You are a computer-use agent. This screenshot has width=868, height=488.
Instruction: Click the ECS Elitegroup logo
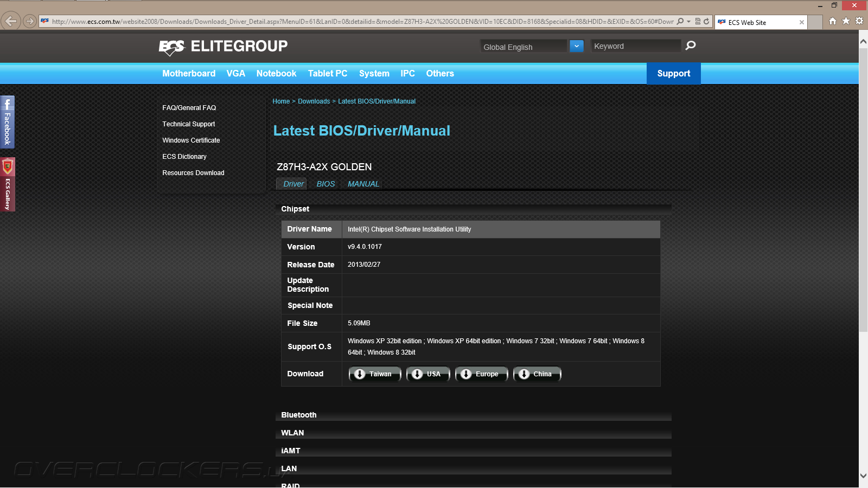[223, 47]
